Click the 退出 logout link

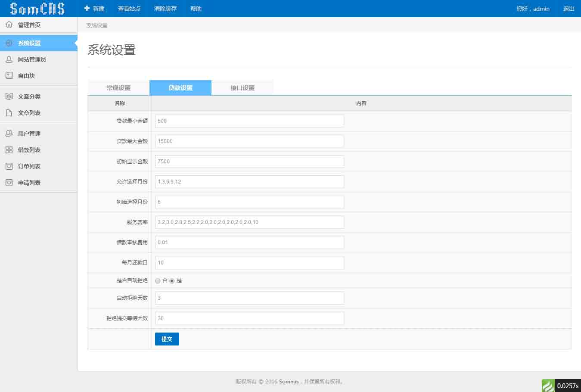point(569,9)
